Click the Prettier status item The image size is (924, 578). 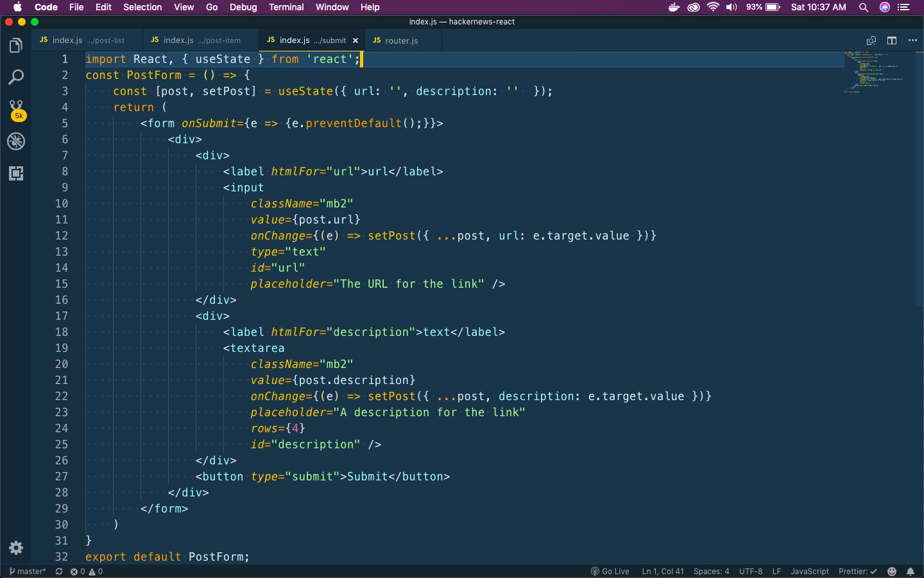858,572
